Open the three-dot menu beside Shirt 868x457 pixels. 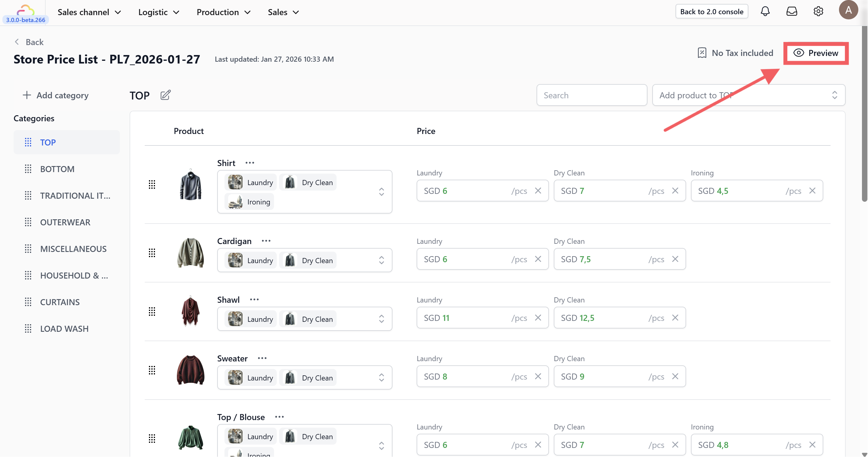(250, 163)
